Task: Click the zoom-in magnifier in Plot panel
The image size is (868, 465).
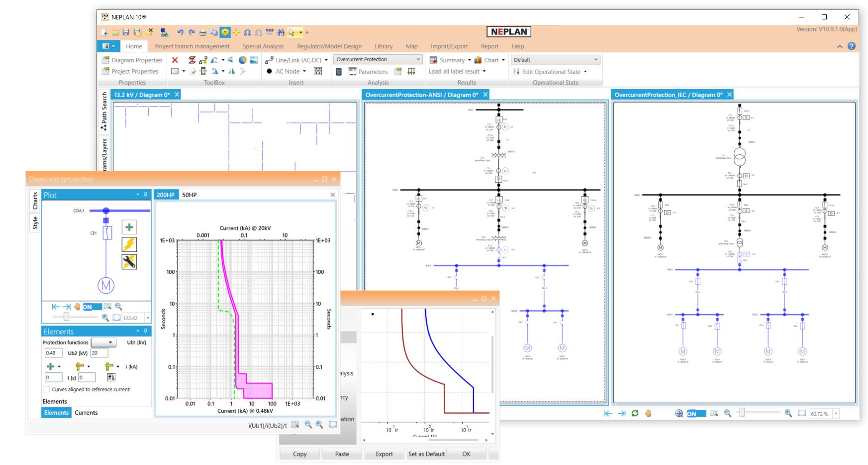Action: 105,318
